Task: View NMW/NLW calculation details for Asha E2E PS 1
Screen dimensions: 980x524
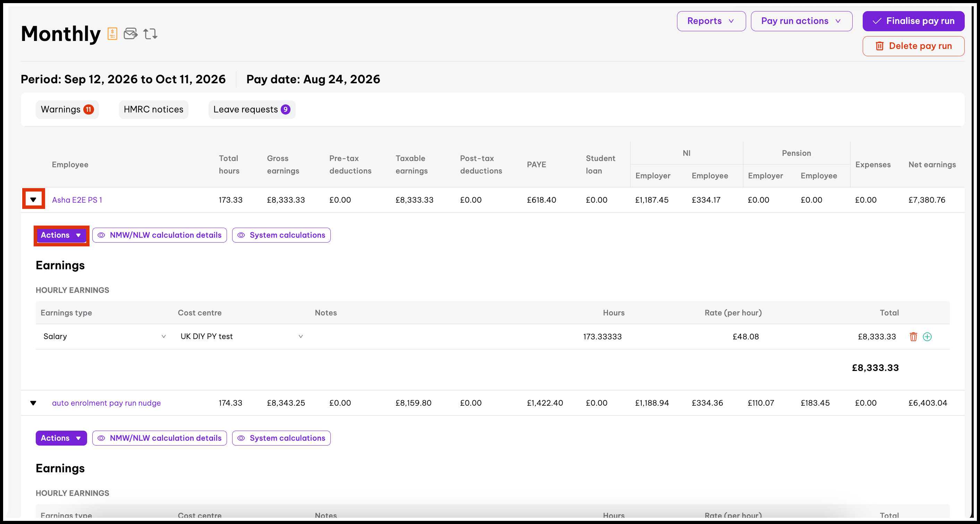Action: click(x=159, y=235)
